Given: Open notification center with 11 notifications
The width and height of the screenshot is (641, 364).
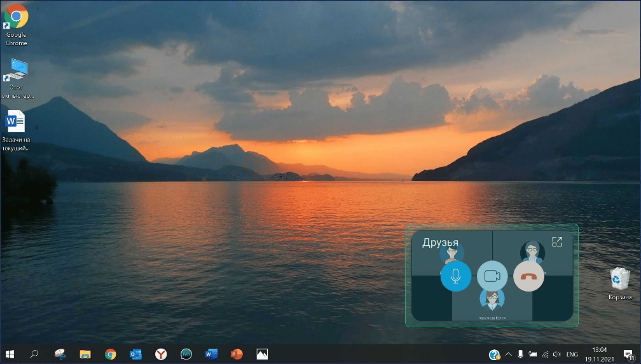Looking at the screenshot, I should pos(628,354).
